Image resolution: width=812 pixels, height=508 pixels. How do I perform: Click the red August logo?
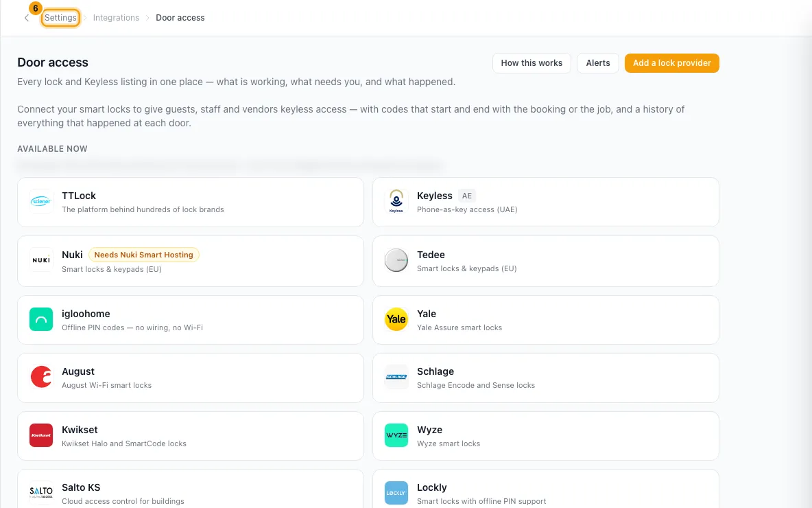coord(41,377)
